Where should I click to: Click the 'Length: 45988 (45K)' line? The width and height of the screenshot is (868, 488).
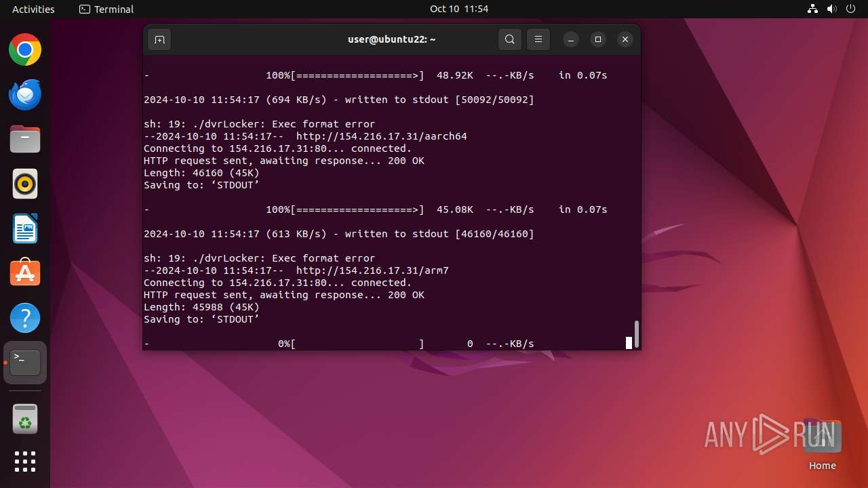coord(201,307)
